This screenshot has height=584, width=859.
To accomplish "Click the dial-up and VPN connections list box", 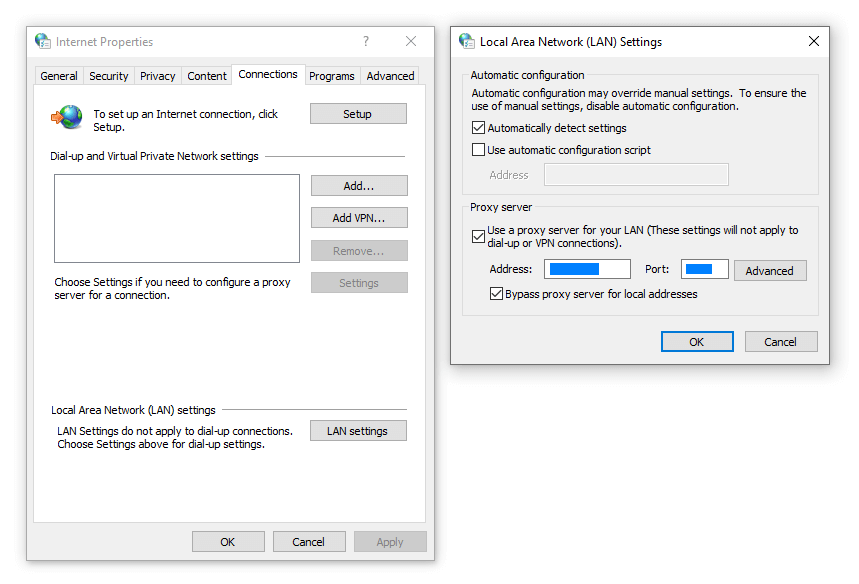I will 177,218.
